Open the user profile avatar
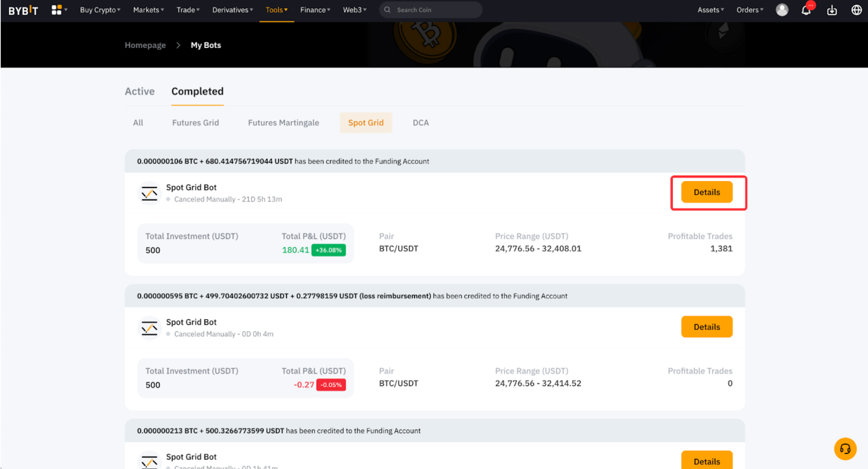Viewport: 868px width, 469px height. click(782, 10)
